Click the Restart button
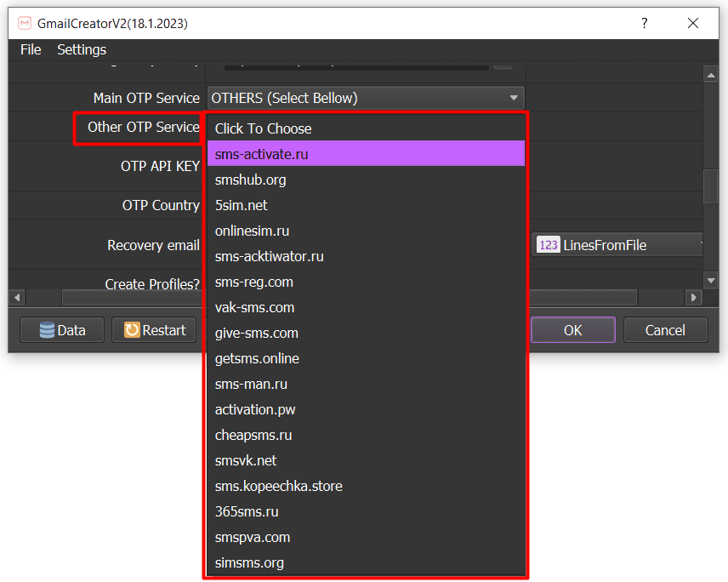 pos(154,330)
